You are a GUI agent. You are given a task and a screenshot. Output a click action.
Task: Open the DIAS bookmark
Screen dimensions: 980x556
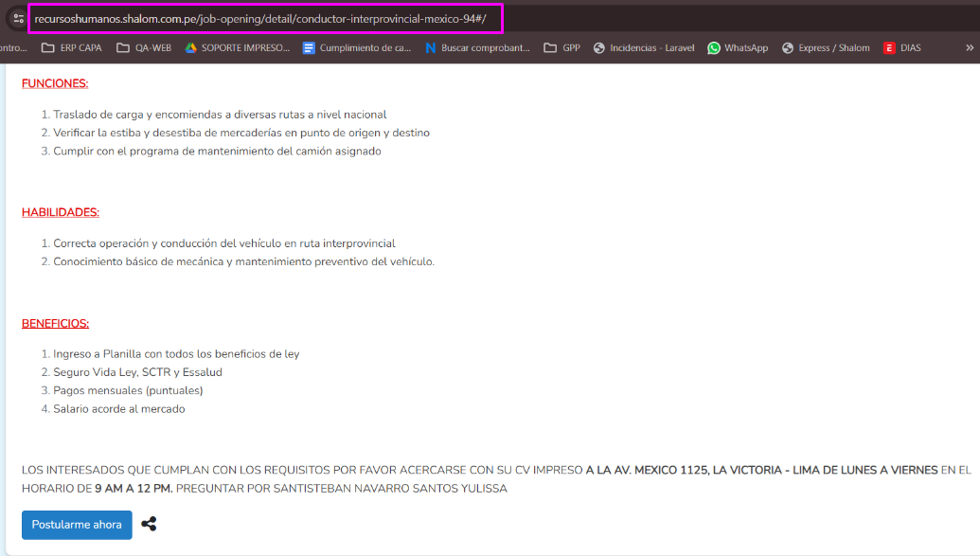coord(903,47)
